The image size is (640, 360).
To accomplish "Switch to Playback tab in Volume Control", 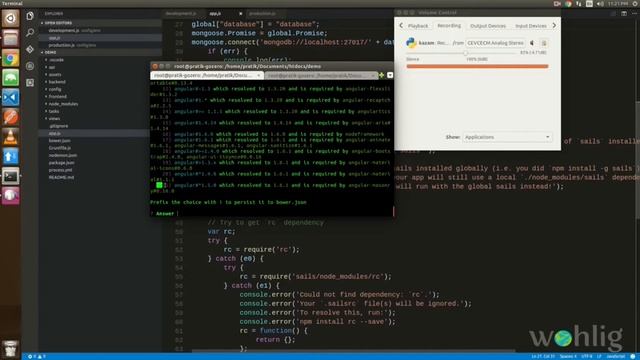I will 418,26.
